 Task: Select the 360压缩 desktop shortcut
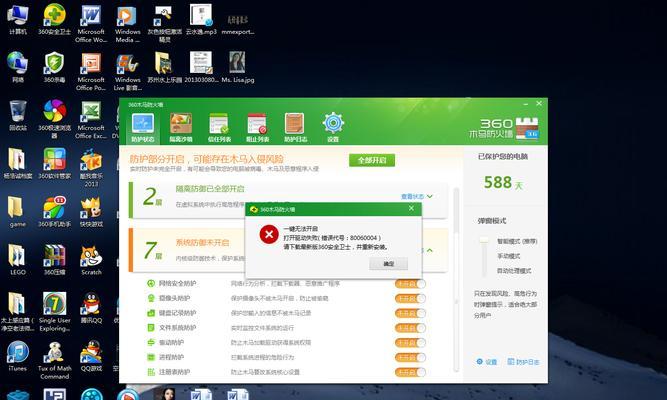pyautogui.click(x=54, y=260)
